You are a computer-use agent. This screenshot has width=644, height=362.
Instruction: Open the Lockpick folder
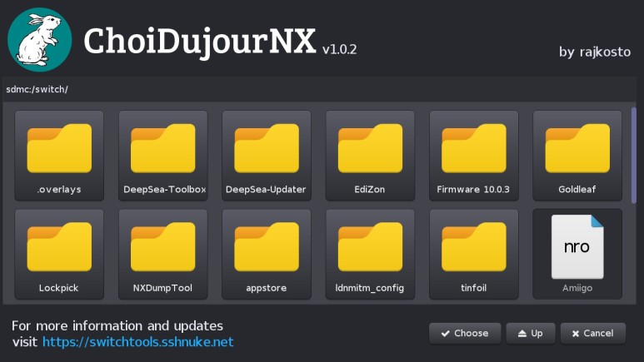59,254
